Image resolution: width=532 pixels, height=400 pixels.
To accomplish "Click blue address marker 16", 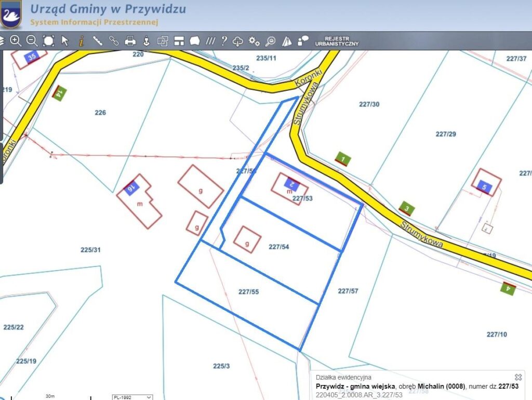I will [x=131, y=188].
